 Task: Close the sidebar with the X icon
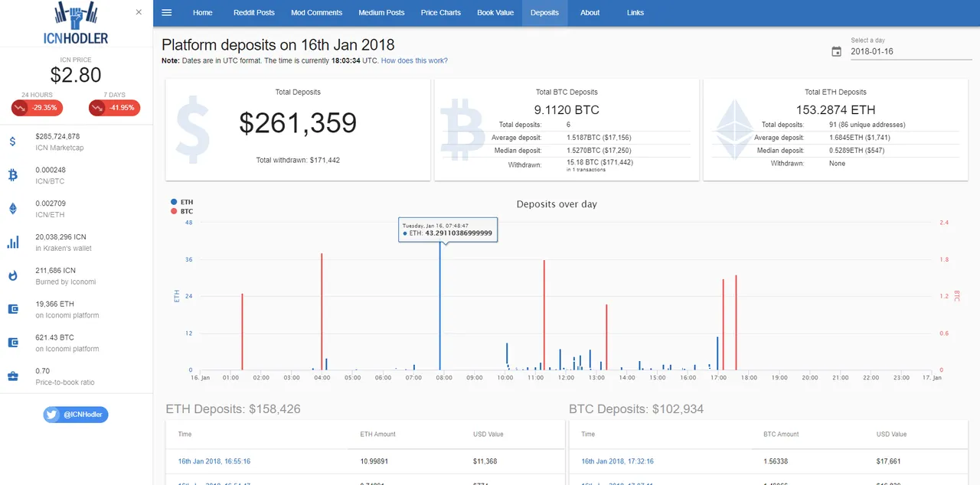tap(139, 12)
